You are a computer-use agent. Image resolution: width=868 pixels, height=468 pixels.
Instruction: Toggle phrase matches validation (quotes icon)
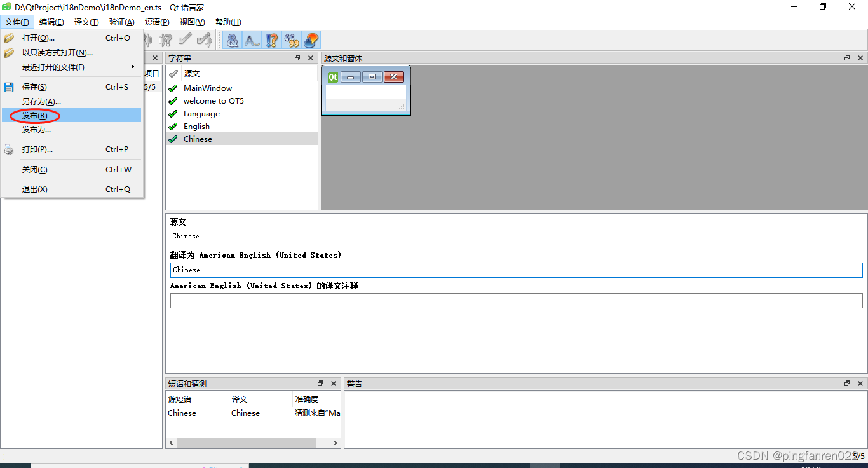[292, 40]
